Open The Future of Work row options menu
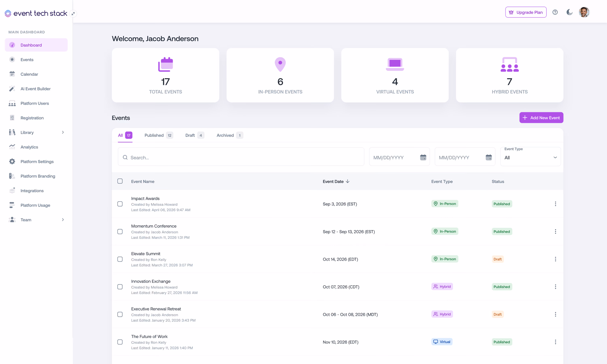607x364 pixels. (x=555, y=342)
